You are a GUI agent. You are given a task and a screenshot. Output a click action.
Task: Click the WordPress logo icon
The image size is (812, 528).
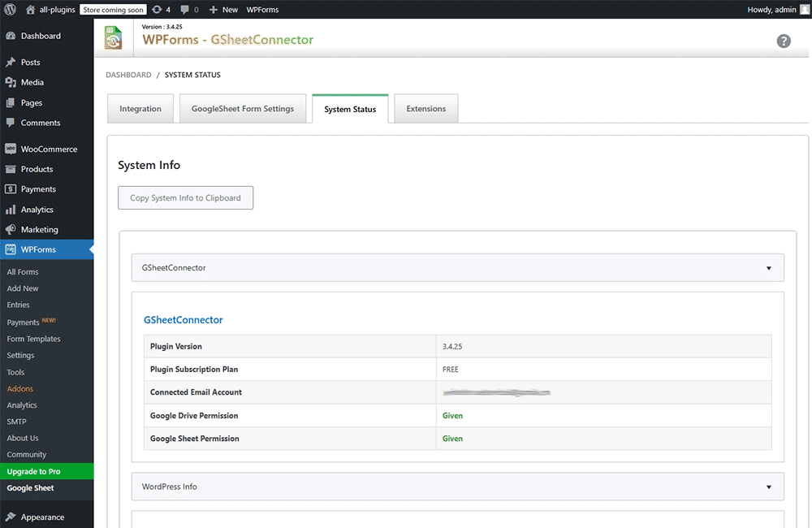coord(10,9)
